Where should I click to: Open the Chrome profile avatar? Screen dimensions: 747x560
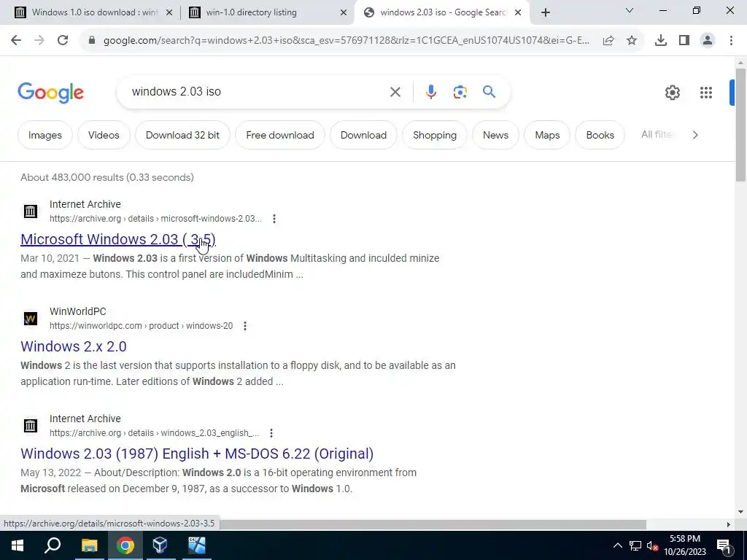pos(708,41)
